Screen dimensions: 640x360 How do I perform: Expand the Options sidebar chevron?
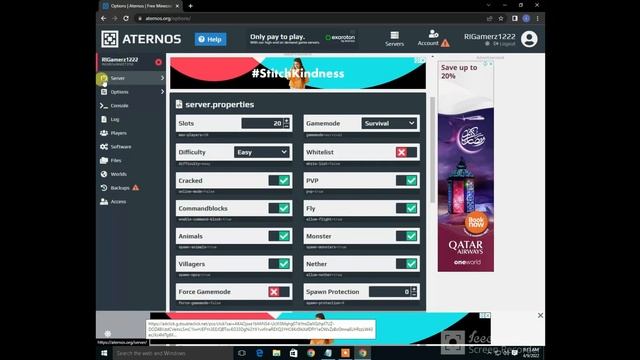(x=162, y=92)
